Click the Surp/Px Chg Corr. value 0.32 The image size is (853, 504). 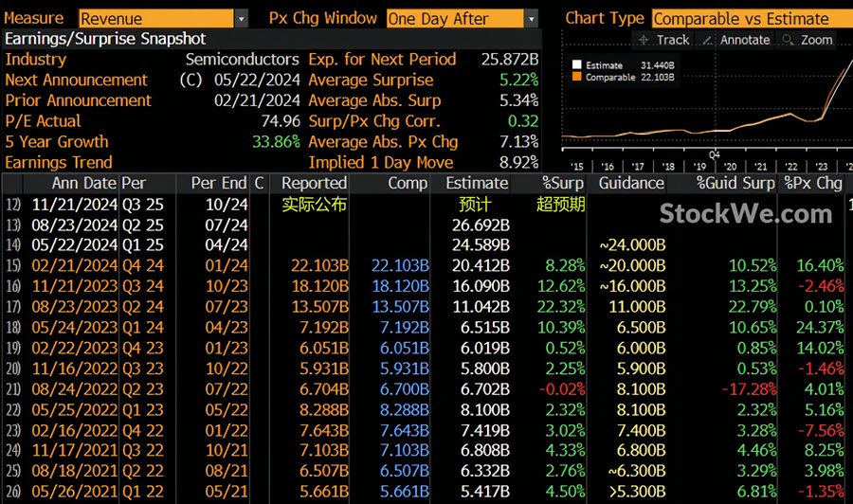click(523, 120)
